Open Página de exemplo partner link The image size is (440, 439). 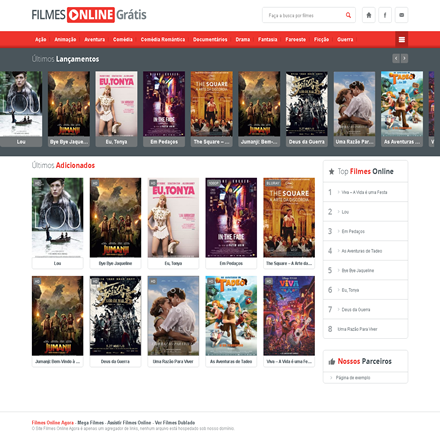353,378
